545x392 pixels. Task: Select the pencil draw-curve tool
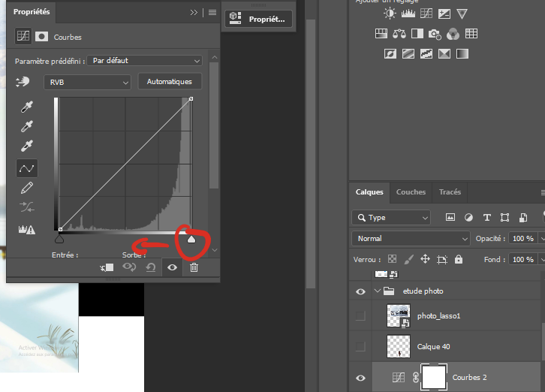(27, 187)
